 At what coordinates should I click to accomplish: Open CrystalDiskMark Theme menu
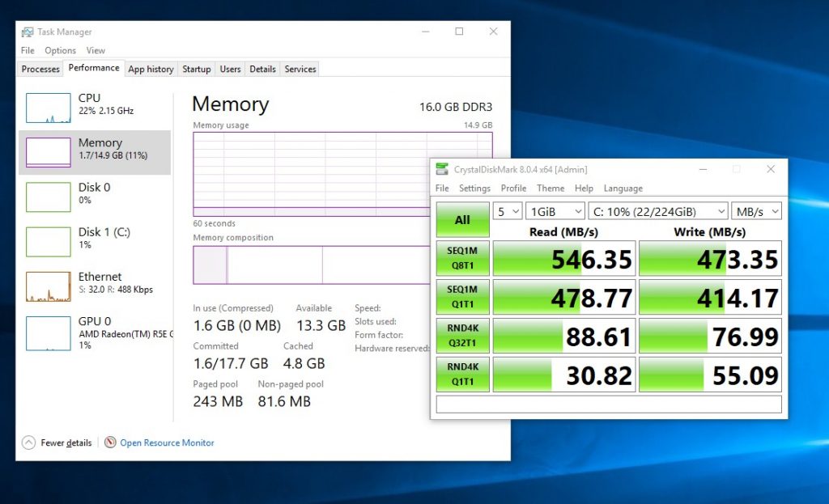tap(551, 188)
